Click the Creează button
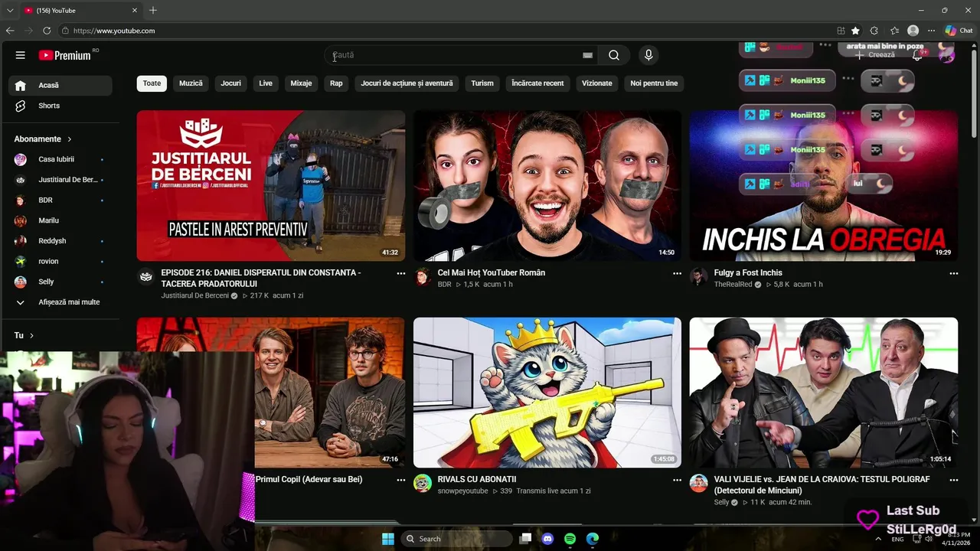This screenshot has height=551, width=980. (x=874, y=55)
